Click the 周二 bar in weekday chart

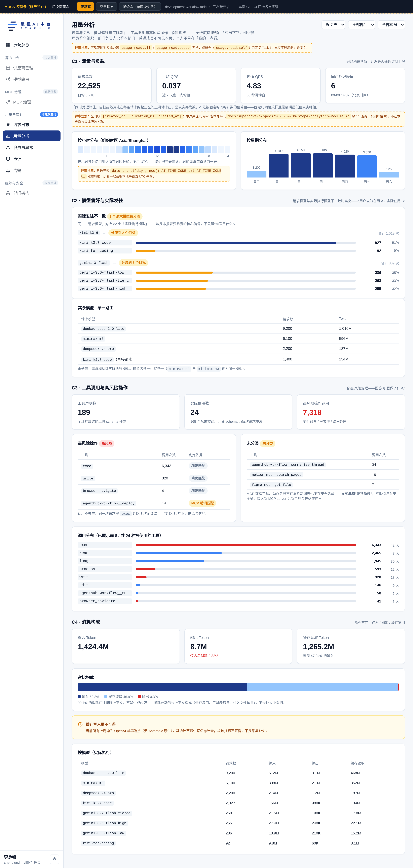coord(301,165)
